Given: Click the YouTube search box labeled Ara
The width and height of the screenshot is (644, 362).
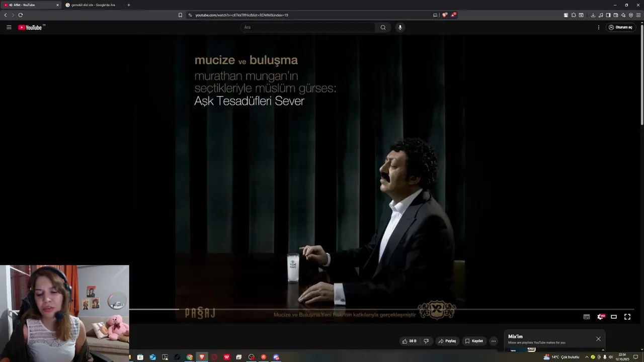Looking at the screenshot, I should point(307,27).
